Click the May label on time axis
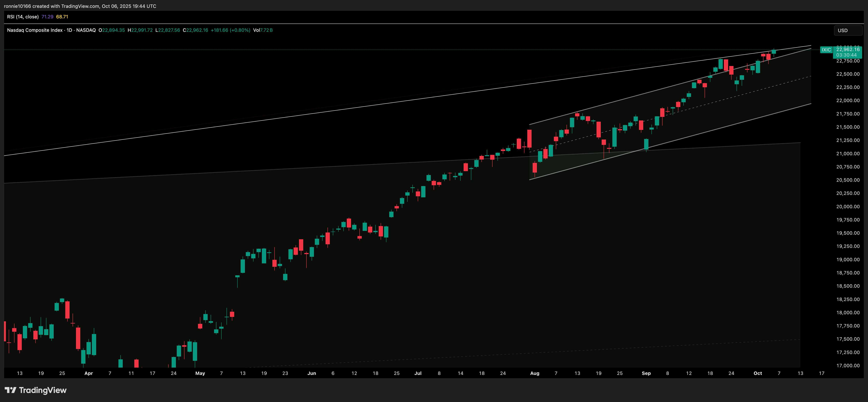 [200, 373]
